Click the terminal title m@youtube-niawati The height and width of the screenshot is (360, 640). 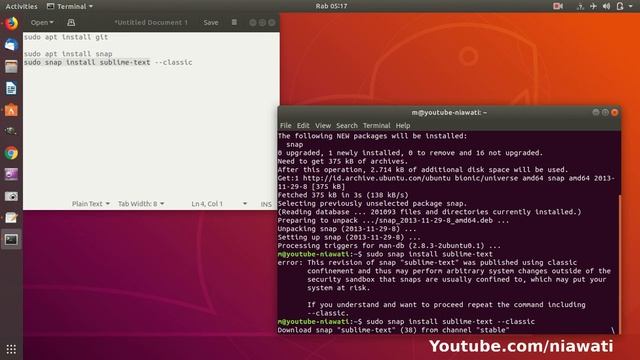point(449,112)
